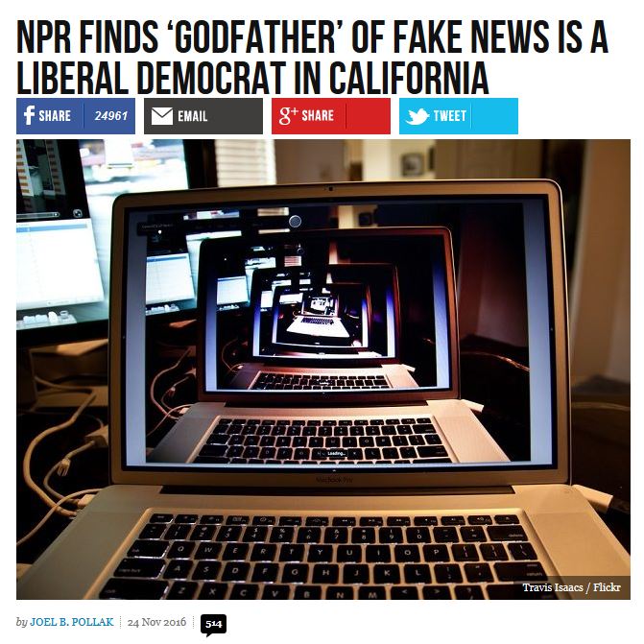Open comments via the 514 speech bubble

click(214, 625)
